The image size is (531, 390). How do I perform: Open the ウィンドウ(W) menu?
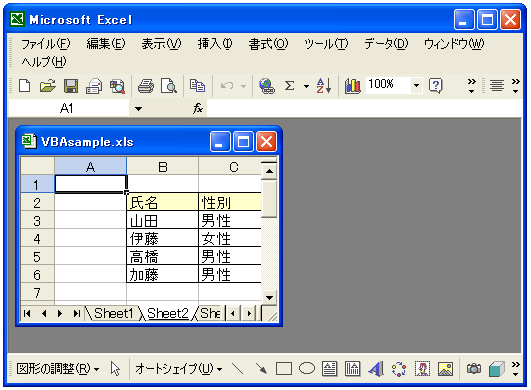[x=454, y=44]
